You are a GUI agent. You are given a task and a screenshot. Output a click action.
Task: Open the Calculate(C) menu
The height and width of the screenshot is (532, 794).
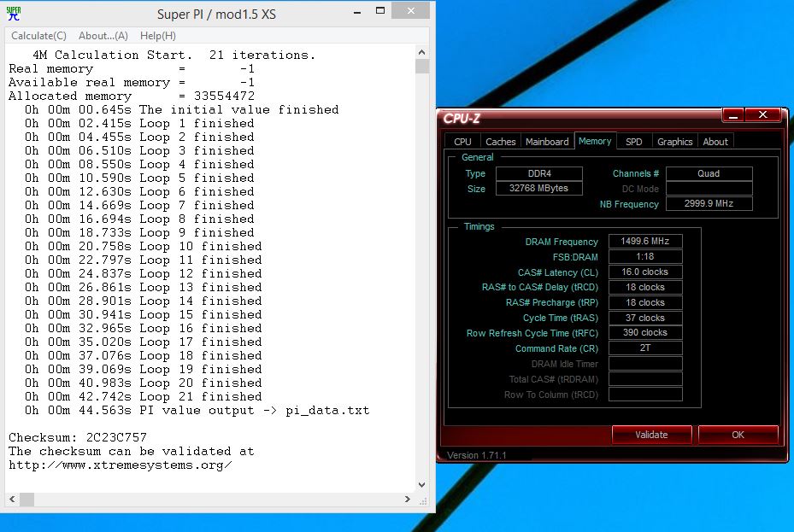(39, 36)
